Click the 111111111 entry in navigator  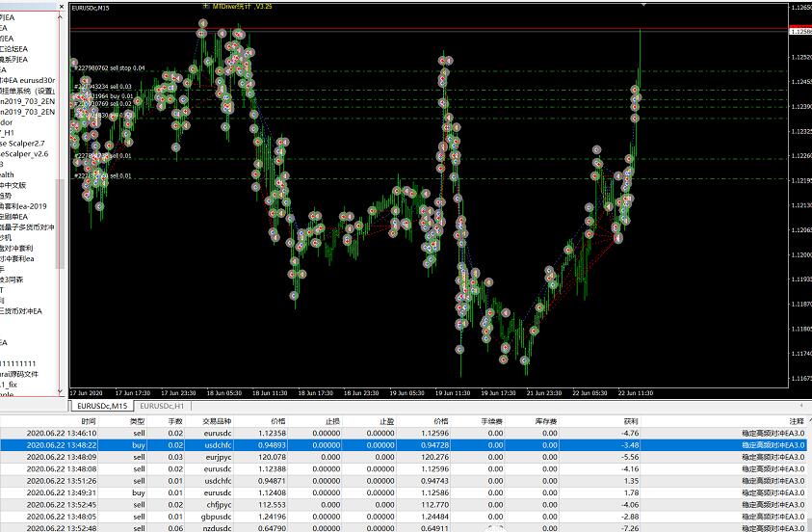click(x=23, y=362)
